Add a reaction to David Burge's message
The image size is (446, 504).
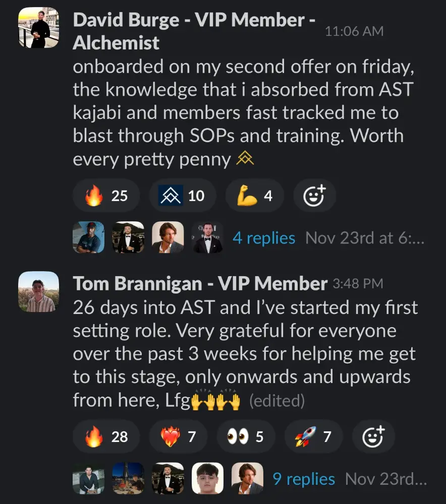(x=314, y=196)
